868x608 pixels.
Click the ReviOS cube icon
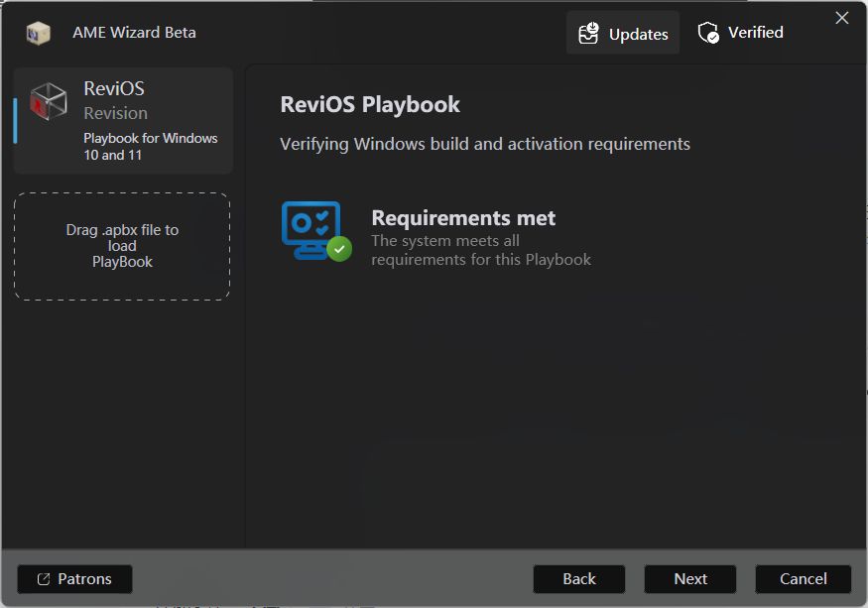point(49,101)
